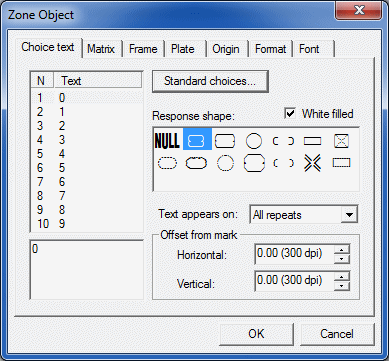Select choice row 7 with text 6
The width and height of the screenshot is (389, 361).
(x=86, y=182)
